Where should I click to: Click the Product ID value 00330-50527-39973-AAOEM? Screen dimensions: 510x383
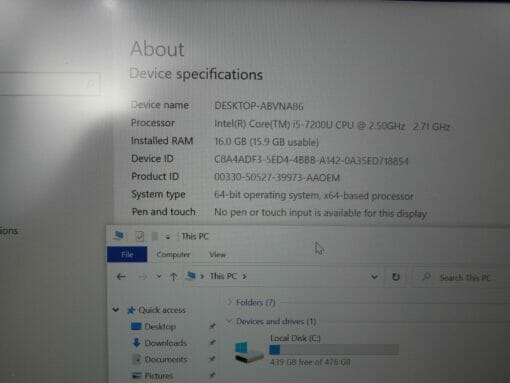[x=277, y=177]
